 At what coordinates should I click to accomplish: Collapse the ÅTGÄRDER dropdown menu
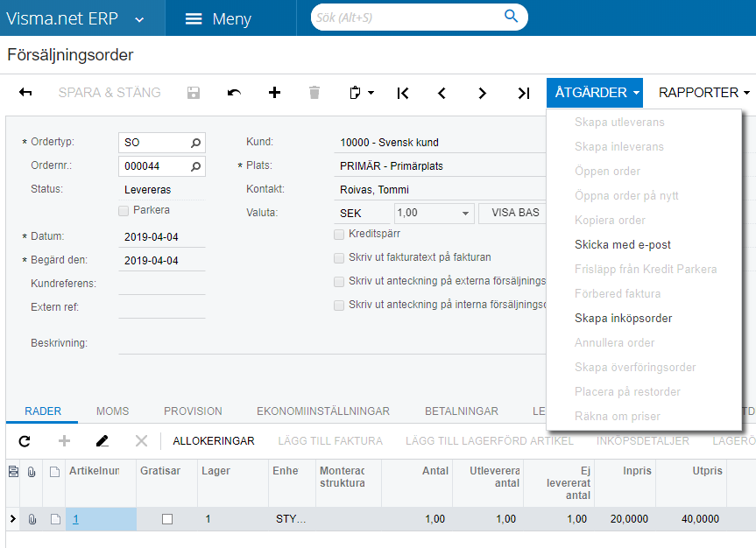595,93
